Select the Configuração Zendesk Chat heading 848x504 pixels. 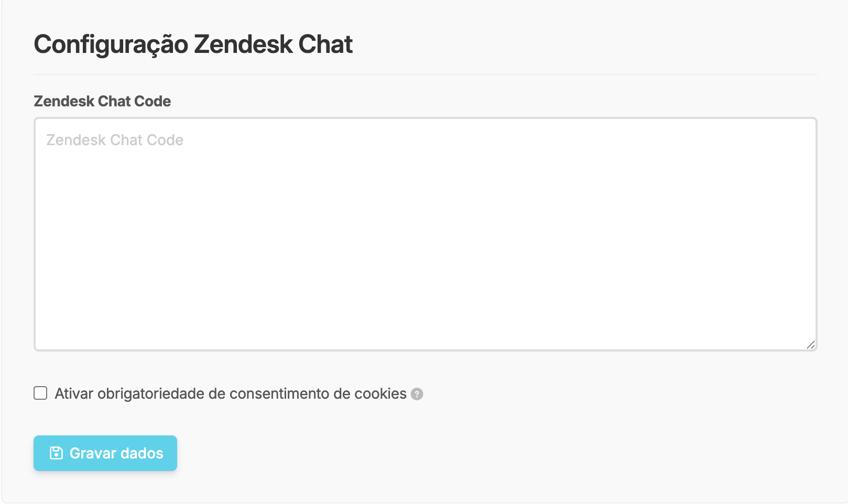(193, 44)
